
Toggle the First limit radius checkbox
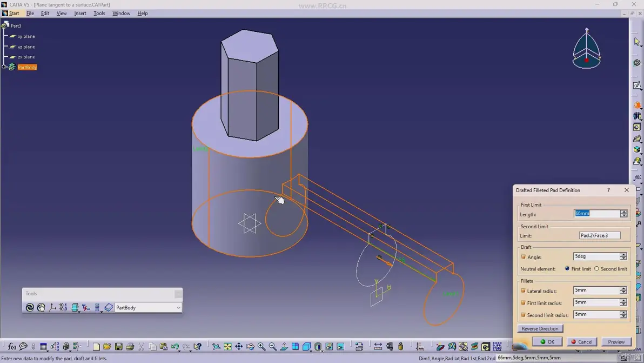click(523, 302)
